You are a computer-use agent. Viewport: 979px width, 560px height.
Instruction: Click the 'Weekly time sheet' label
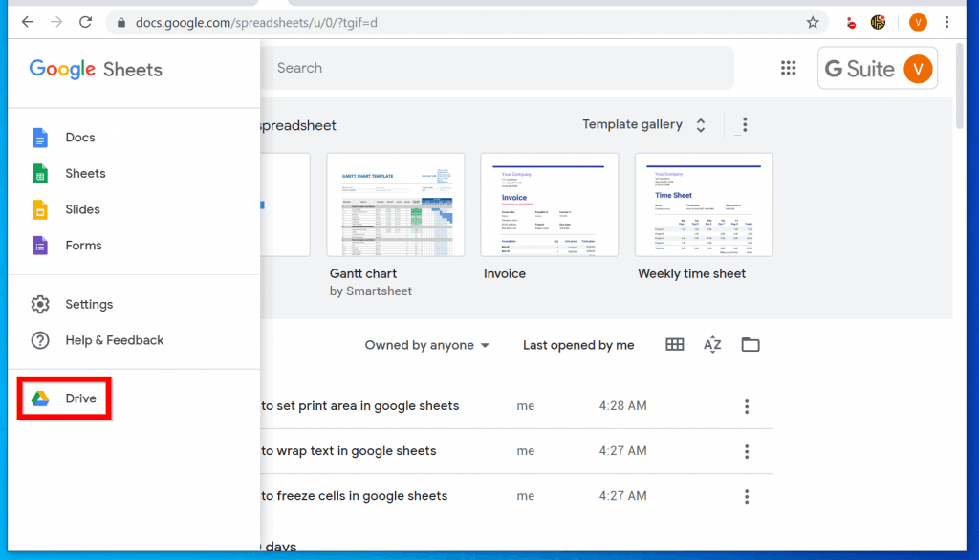(x=691, y=273)
